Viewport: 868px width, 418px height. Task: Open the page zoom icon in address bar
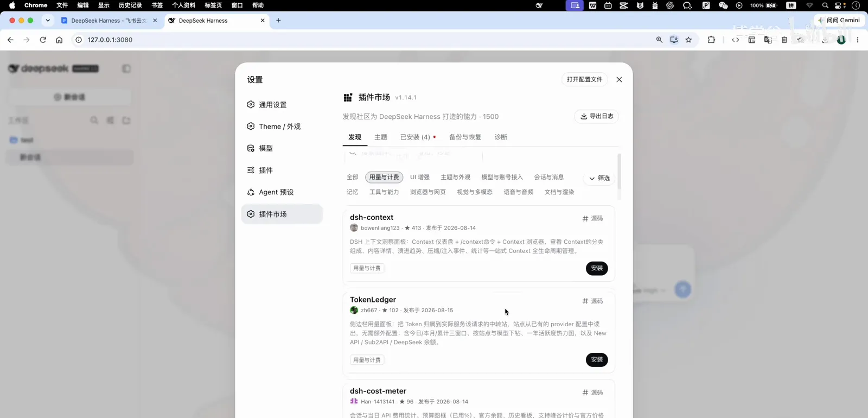(659, 40)
